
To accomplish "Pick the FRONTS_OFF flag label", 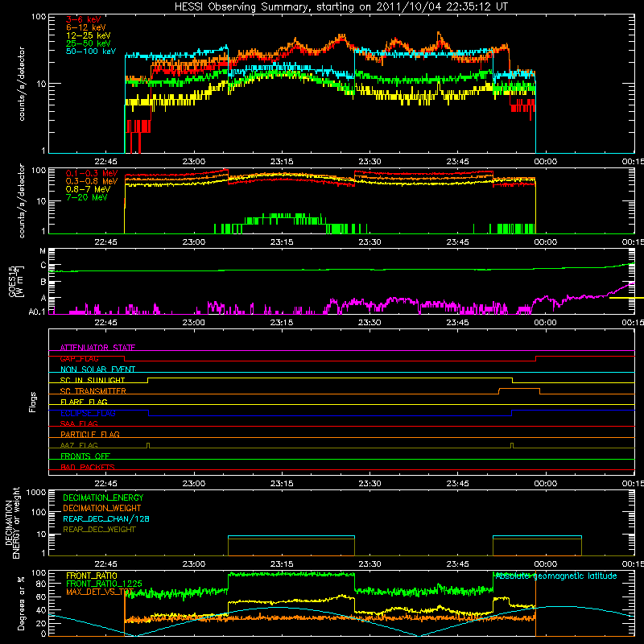I will point(85,456).
